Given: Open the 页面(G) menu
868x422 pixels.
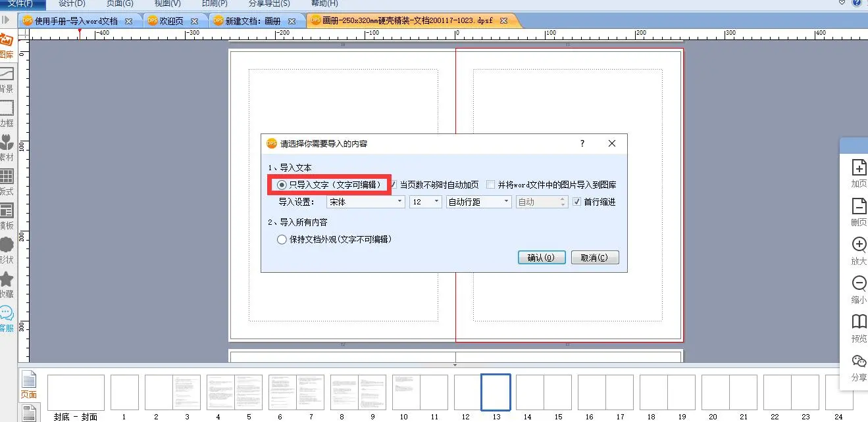Looking at the screenshot, I should 120,4.
